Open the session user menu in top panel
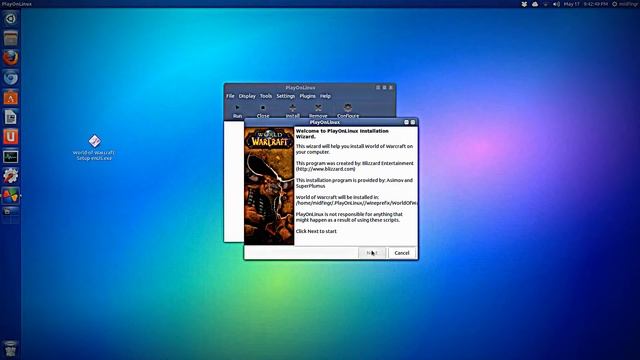 [625, 4]
